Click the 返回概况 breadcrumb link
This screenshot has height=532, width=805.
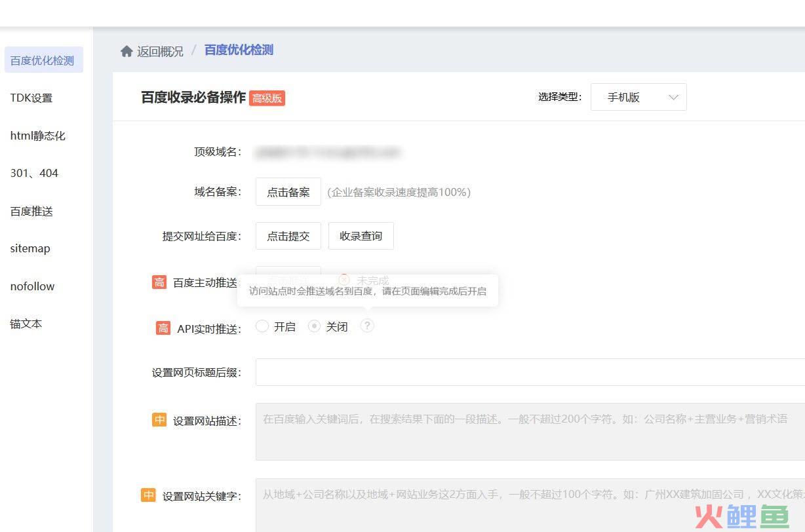160,51
